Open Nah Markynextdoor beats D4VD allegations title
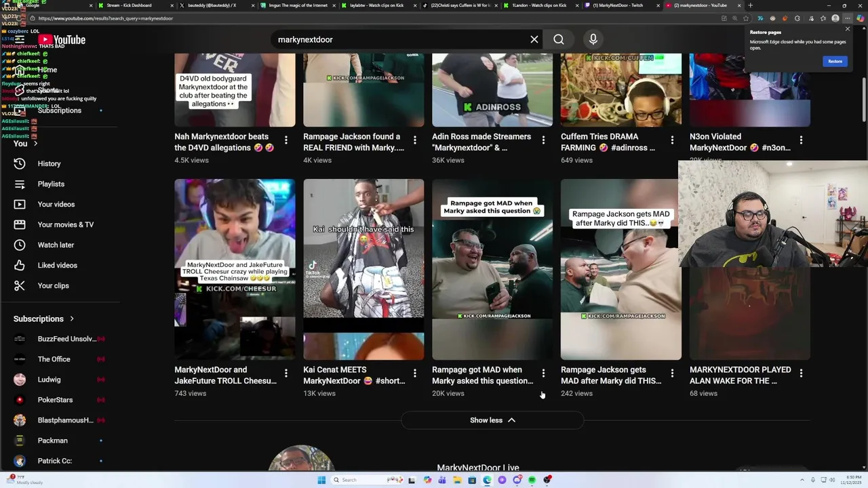The height and width of the screenshot is (488, 868). [x=224, y=142]
